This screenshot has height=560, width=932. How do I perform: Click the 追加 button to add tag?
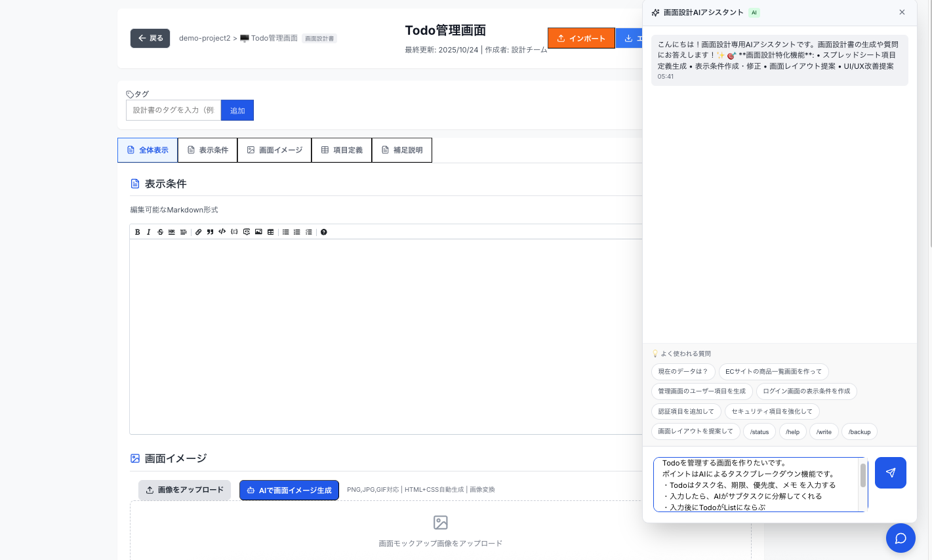(x=237, y=110)
